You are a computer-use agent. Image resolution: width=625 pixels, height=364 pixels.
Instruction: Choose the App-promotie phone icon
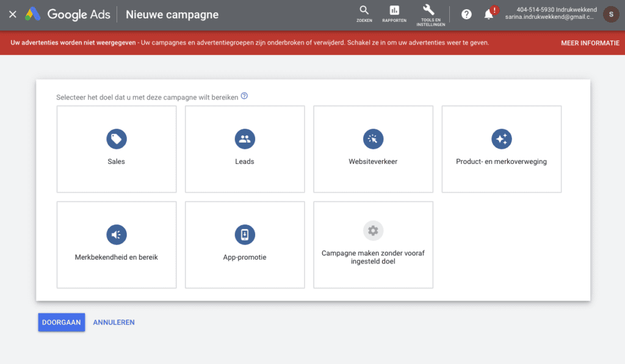(x=245, y=234)
